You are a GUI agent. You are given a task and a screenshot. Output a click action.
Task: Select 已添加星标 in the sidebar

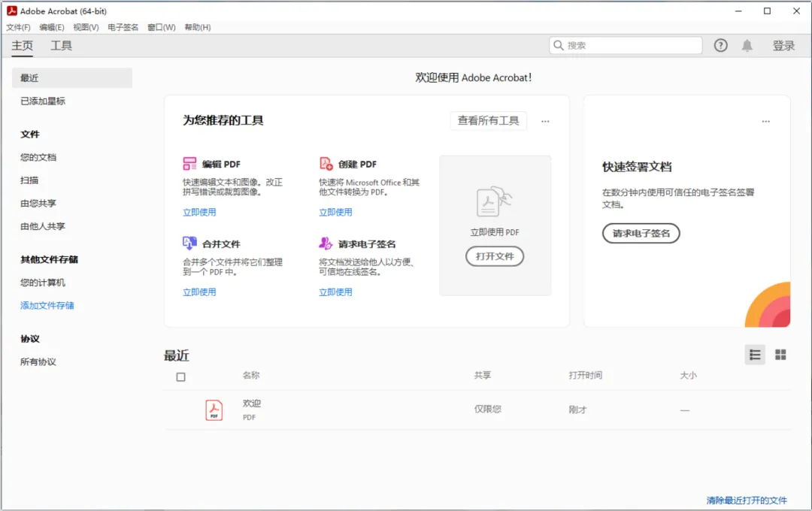tap(43, 101)
